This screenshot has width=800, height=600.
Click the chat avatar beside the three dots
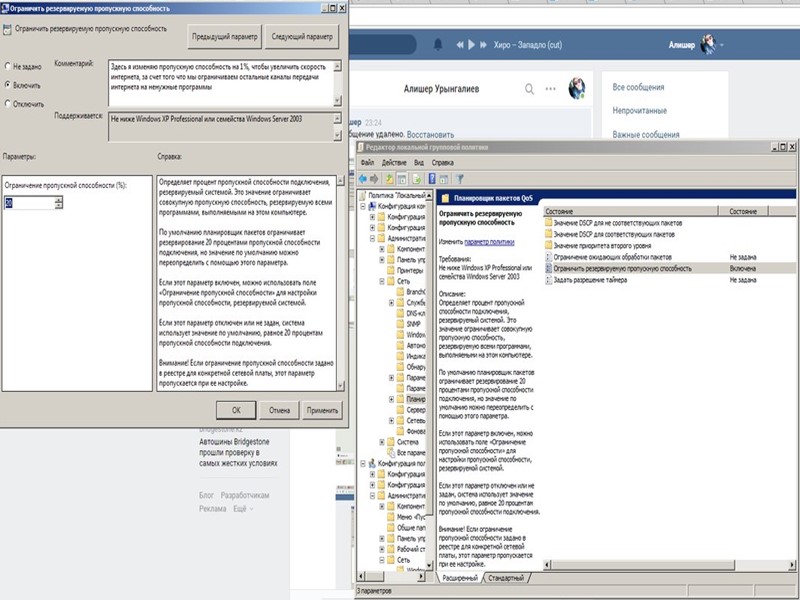pos(577,88)
